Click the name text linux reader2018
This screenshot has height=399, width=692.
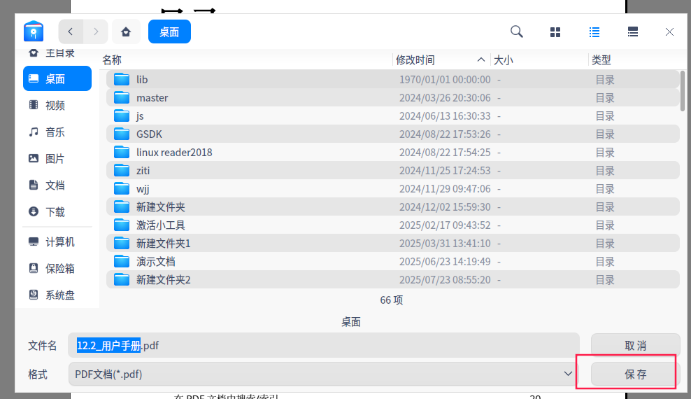(x=174, y=152)
